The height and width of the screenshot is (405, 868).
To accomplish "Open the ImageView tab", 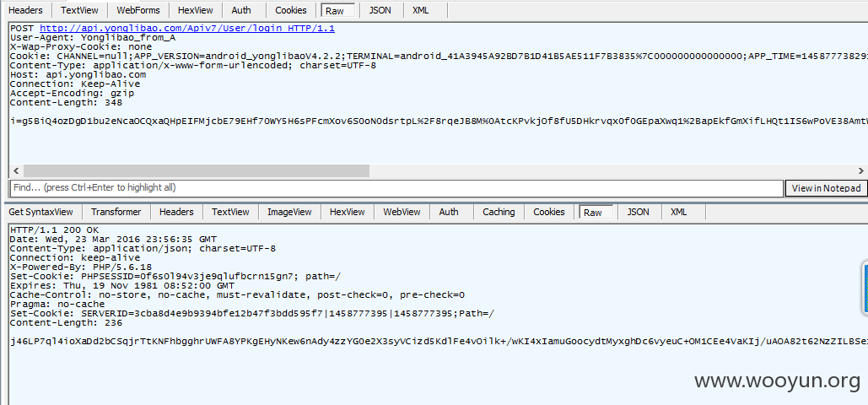I will [x=289, y=212].
